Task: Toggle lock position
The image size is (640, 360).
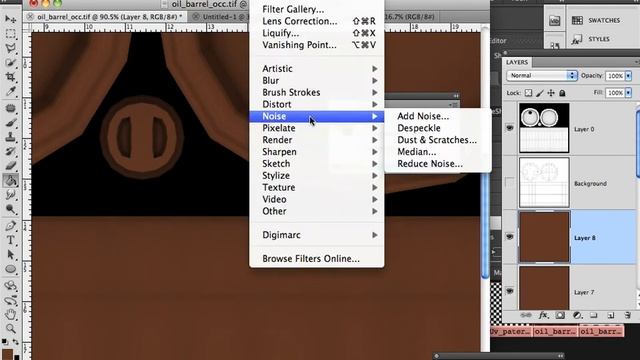Action: pos(551,93)
